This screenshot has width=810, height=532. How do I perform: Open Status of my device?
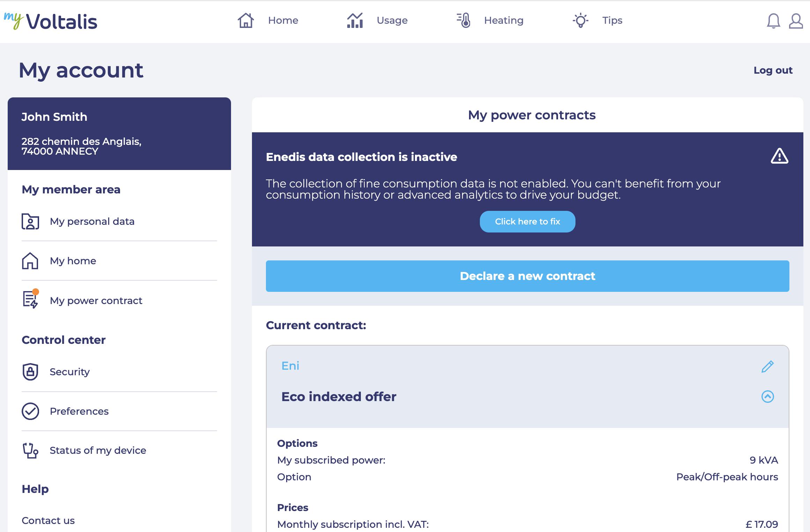tap(98, 450)
